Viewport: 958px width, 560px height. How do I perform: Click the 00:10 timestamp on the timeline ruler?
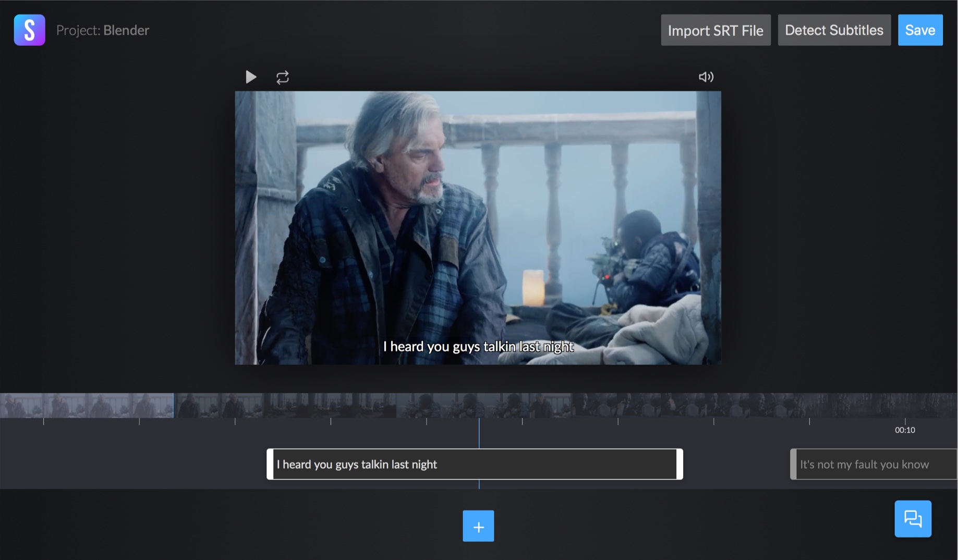[x=905, y=430]
